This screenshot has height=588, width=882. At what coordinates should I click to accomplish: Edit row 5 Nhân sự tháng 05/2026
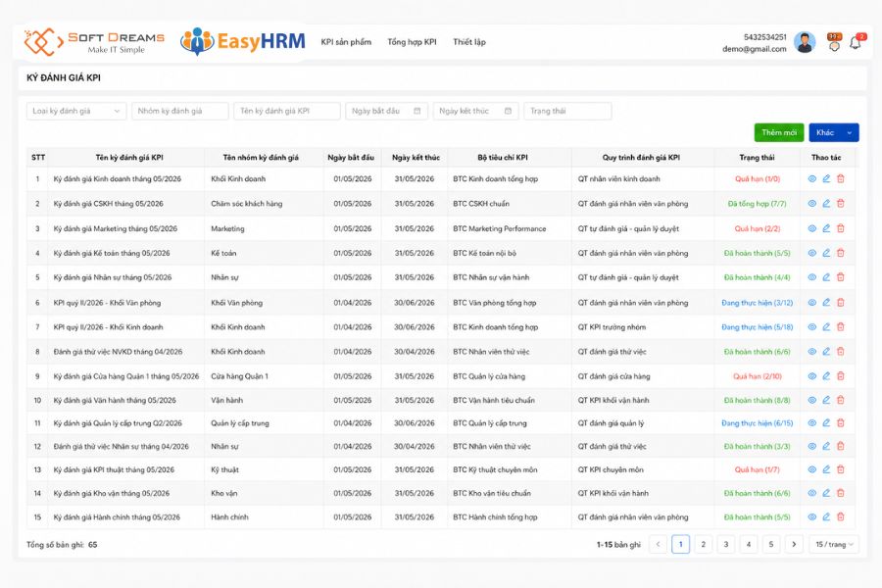click(x=826, y=277)
